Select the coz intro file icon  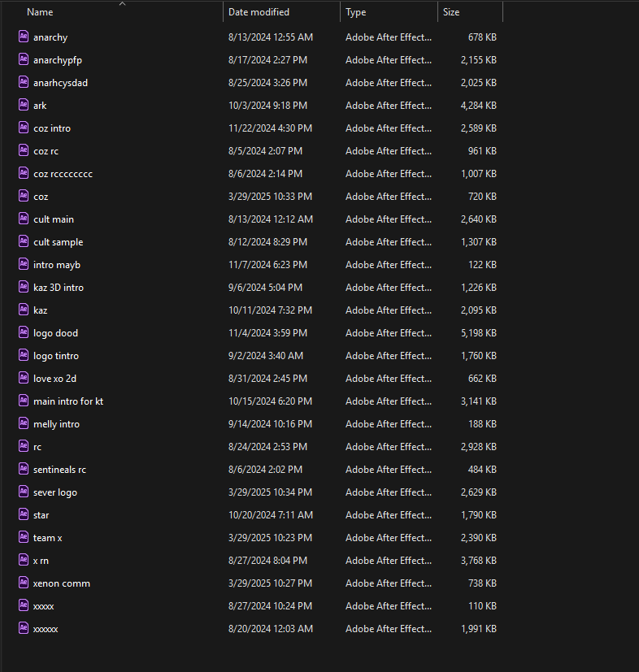(x=24, y=128)
